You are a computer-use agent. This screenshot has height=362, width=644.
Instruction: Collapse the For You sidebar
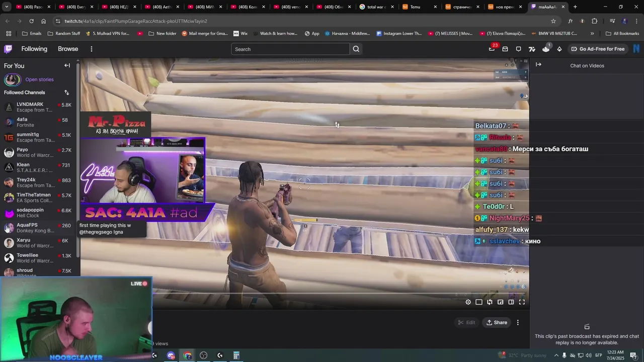click(x=67, y=65)
